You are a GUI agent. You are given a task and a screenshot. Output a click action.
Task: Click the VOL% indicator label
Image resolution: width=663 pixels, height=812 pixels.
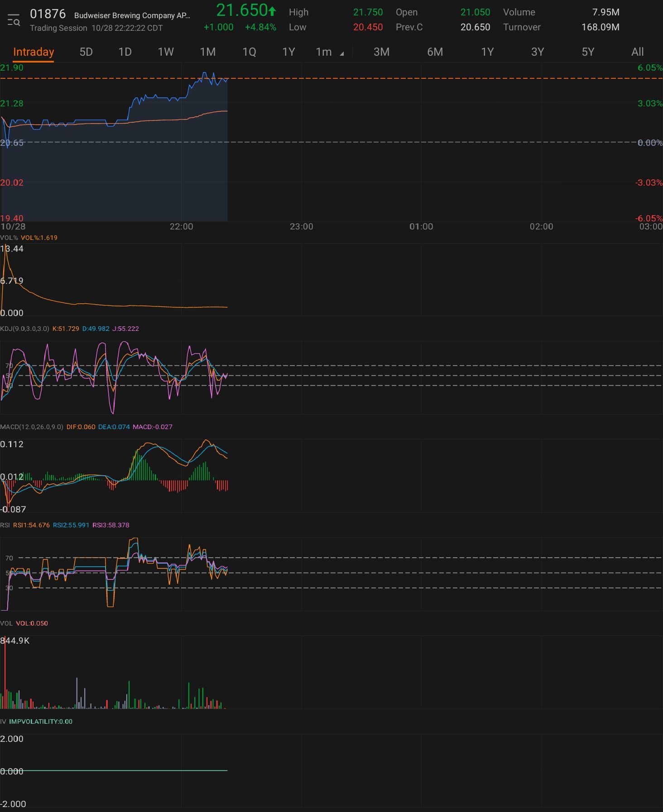[x=9, y=238]
